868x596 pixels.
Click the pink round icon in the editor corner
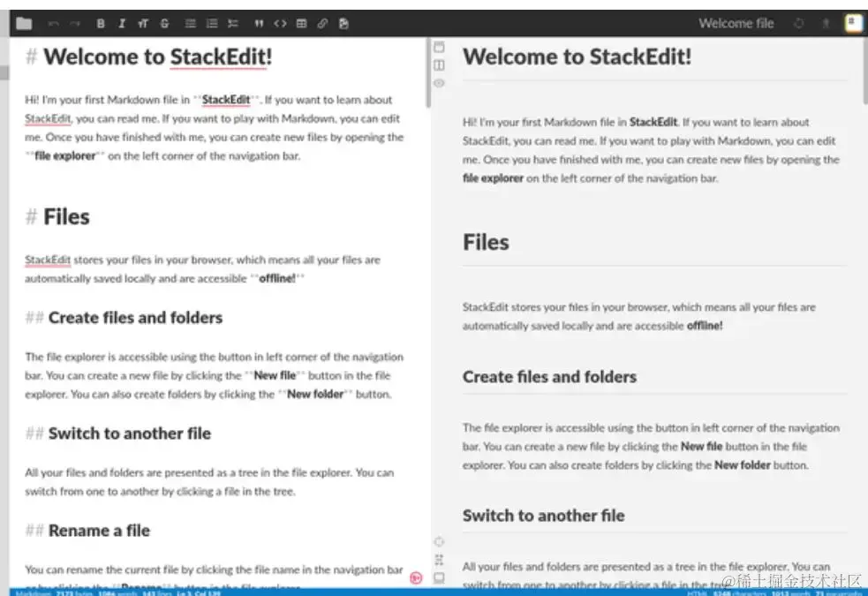click(416, 578)
